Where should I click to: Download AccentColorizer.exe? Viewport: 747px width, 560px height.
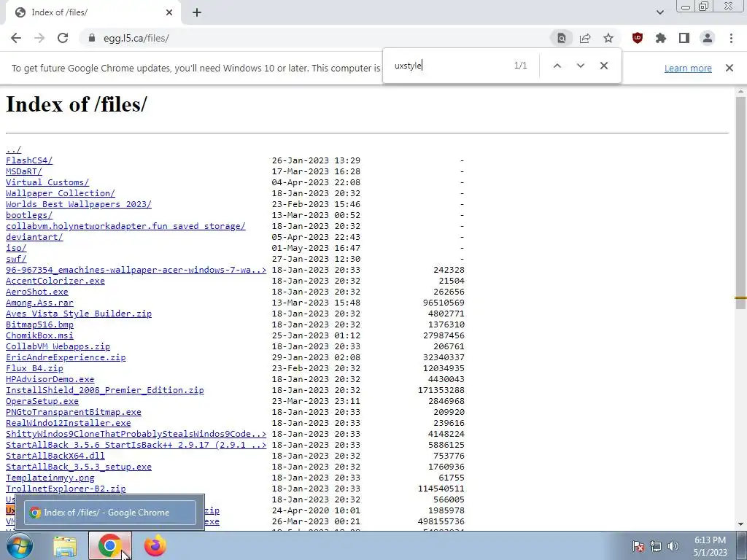click(x=55, y=281)
